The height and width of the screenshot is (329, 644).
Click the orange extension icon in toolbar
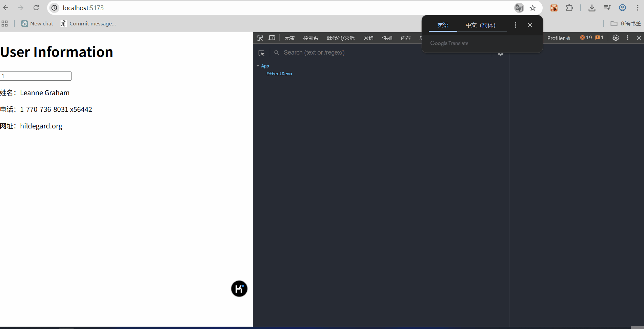coord(554,8)
